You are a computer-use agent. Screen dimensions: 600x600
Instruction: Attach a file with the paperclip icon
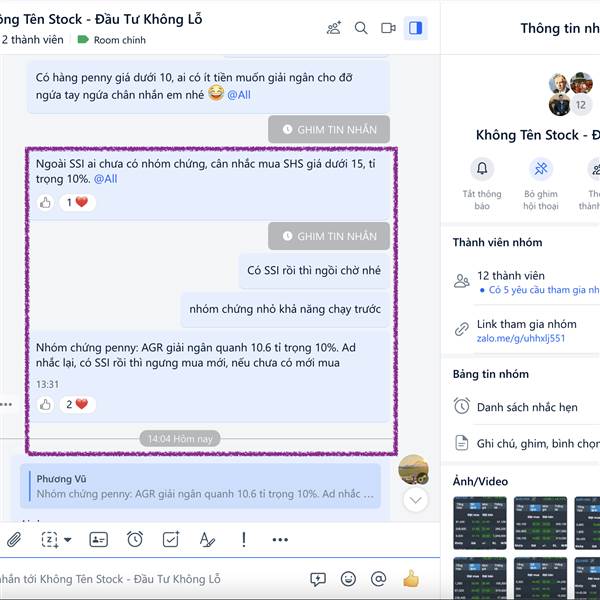click(x=14, y=540)
